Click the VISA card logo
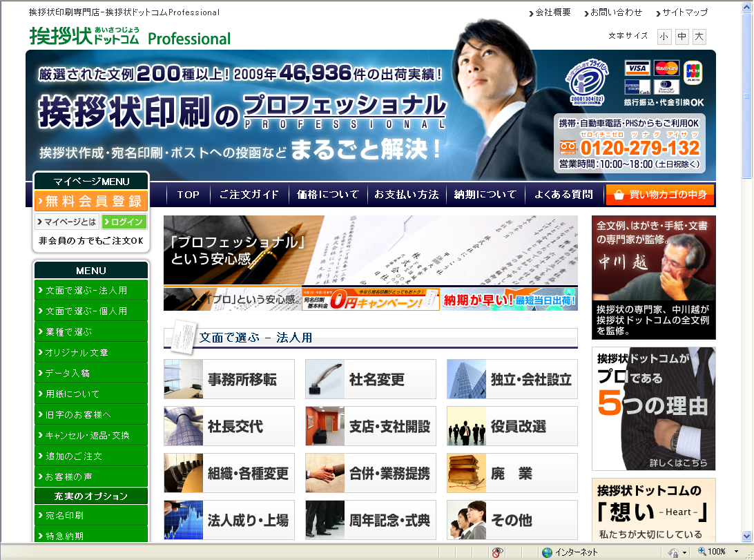This screenshot has width=754, height=560. [x=637, y=68]
